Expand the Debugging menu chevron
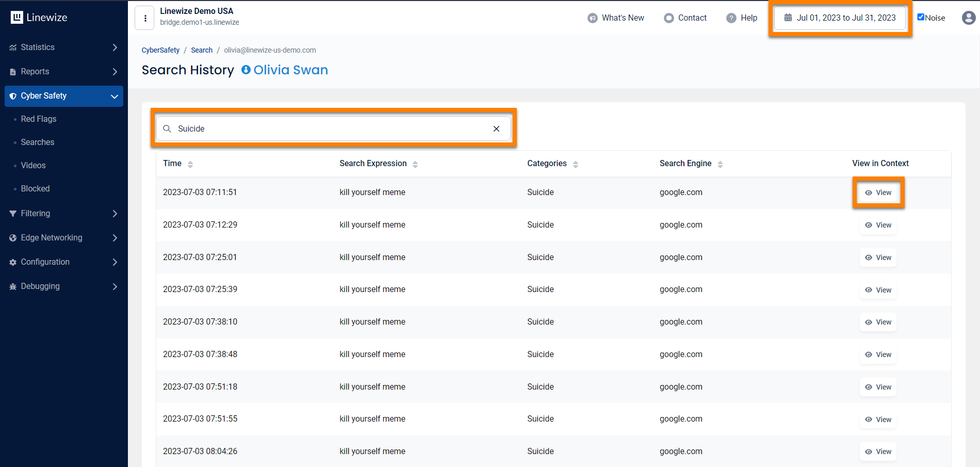The width and height of the screenshot is (980, 467). 115,286
